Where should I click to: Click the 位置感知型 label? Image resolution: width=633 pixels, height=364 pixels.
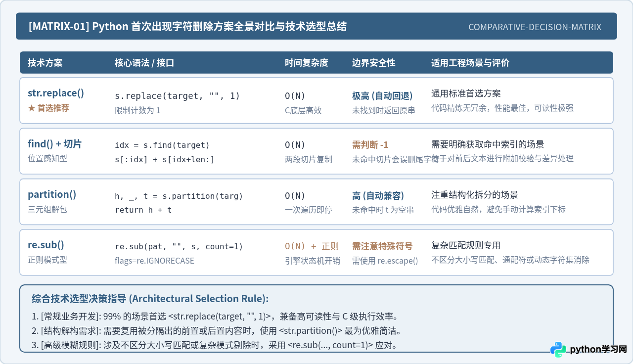(x=47, y=158)
